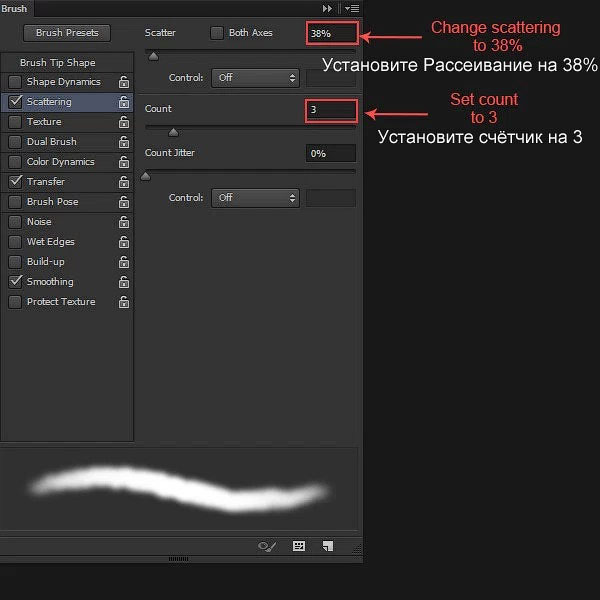Click the Count Jitter slider handle
The height and width of the screenshot is (600, 600).
click(x=145, y=176)
